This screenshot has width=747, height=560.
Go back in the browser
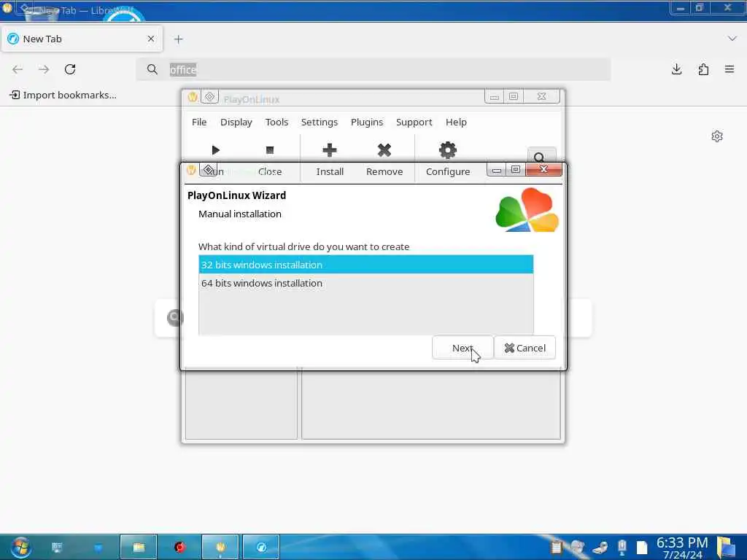(x=18, y=69)
